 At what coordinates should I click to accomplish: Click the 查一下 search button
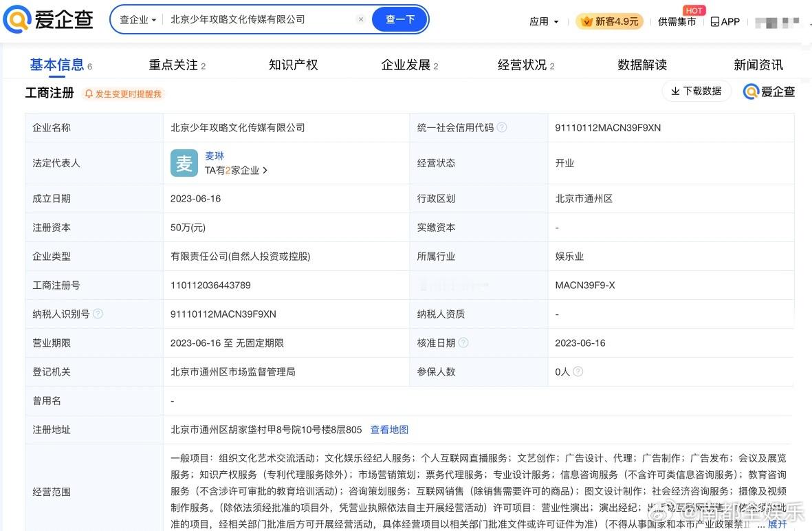point(399,19)
